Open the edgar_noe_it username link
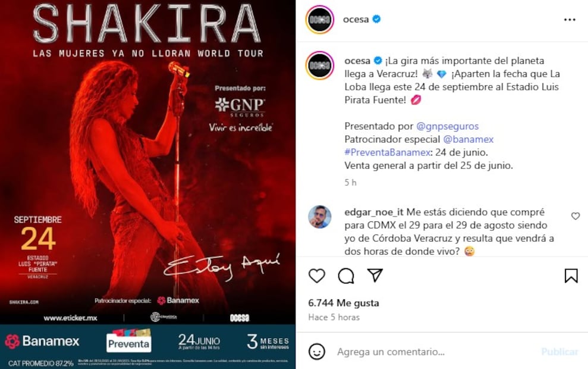Screen dimensions: 588x369 coord(374,212)
